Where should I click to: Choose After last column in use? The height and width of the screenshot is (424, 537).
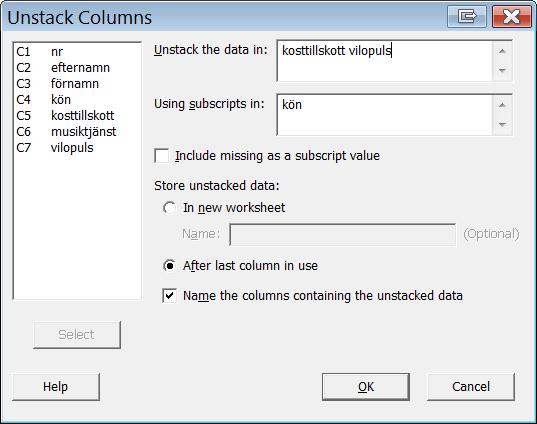(x=170, y=266)
